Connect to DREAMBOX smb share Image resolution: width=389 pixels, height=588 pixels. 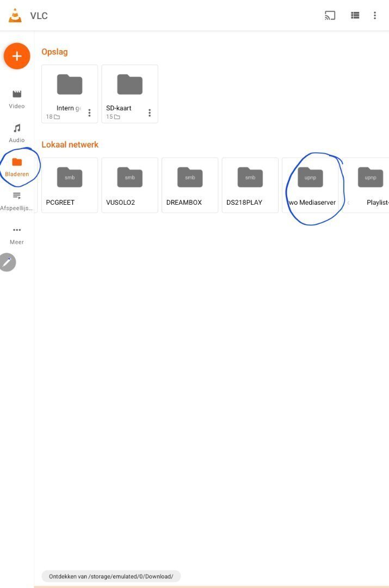coord(190,185)
